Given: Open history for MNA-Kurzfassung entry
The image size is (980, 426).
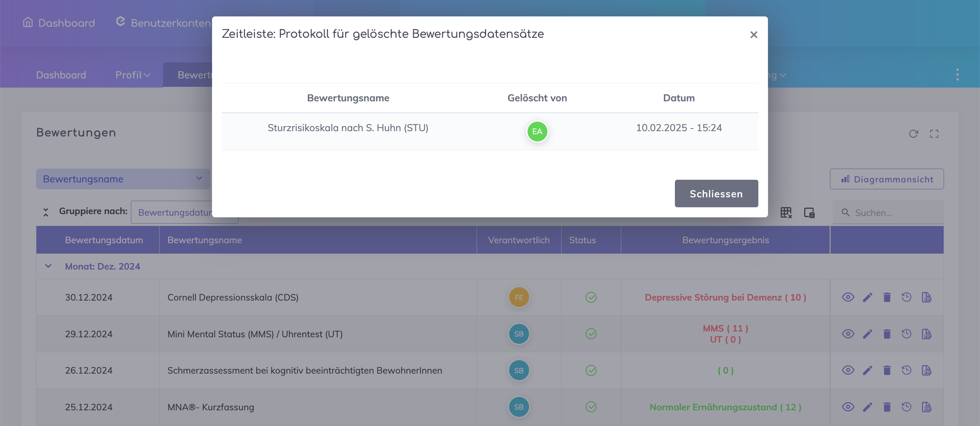Looking at the screenshot, I should (906, 406).
